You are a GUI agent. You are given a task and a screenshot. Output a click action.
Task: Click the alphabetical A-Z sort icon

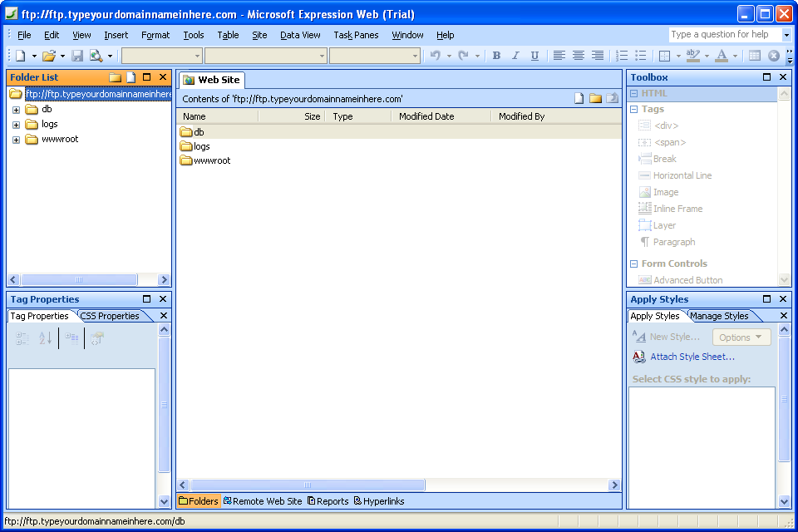45,338
